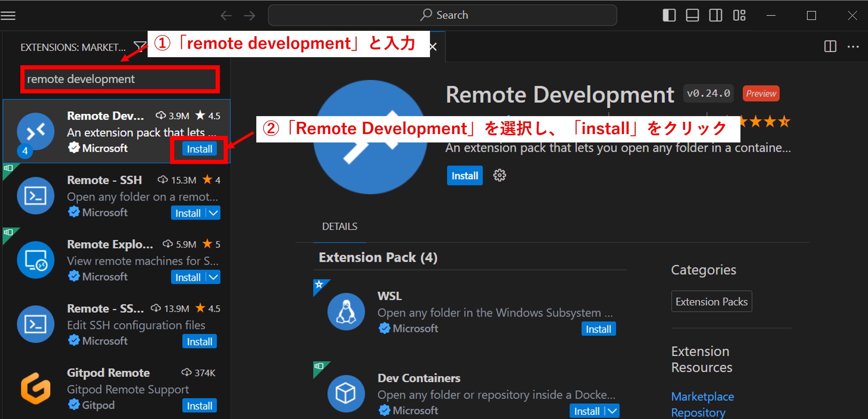868x419 pixels.
Task: Install the WSL extension from the pack
Action: point(598,329)
